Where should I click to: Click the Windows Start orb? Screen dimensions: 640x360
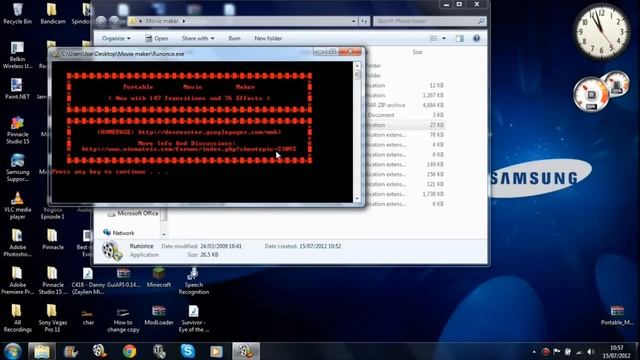point(13,351)
